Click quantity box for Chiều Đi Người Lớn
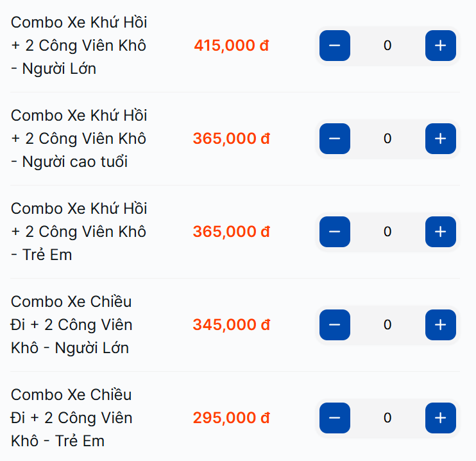Screen dimensions: 476x461 pos(387,325)
